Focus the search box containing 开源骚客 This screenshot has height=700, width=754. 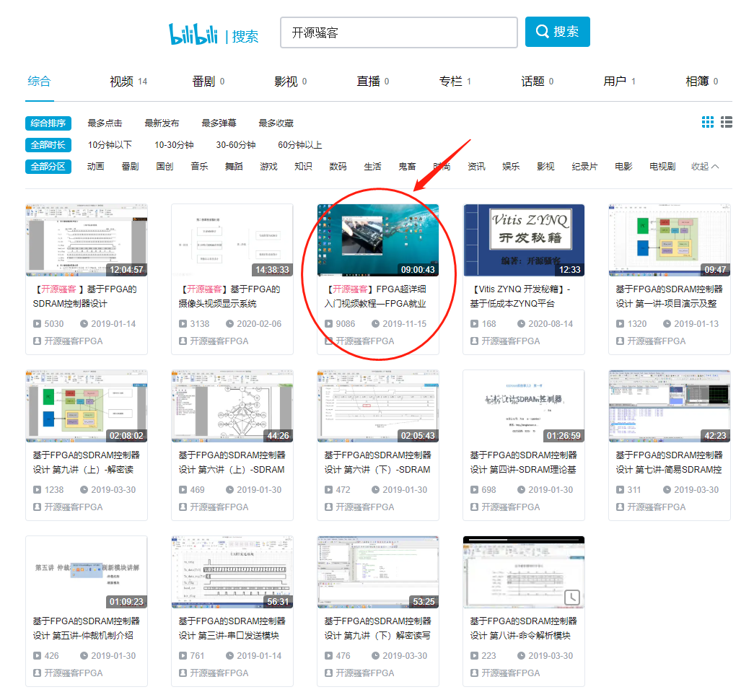pyautogui.click(x=398, y=32)
